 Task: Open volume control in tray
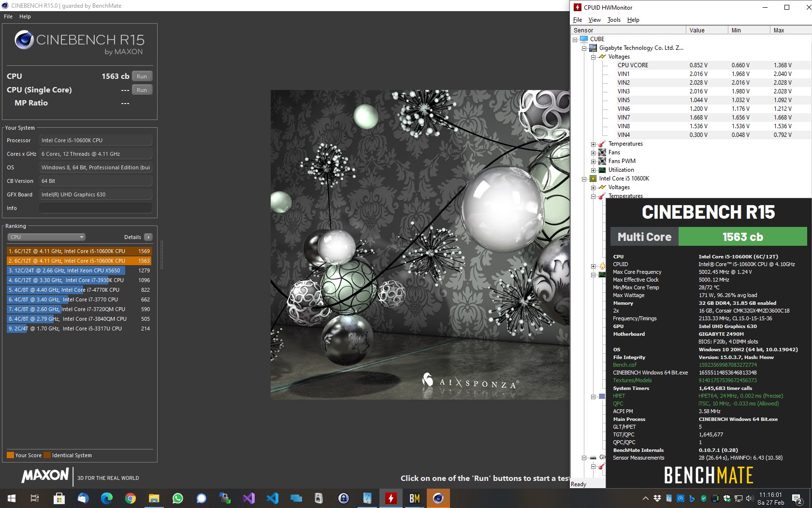[750, 498]
